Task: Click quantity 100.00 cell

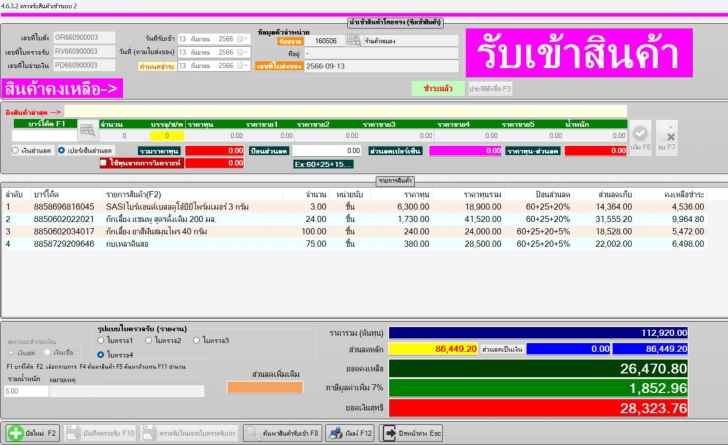Action: [314, 231]
